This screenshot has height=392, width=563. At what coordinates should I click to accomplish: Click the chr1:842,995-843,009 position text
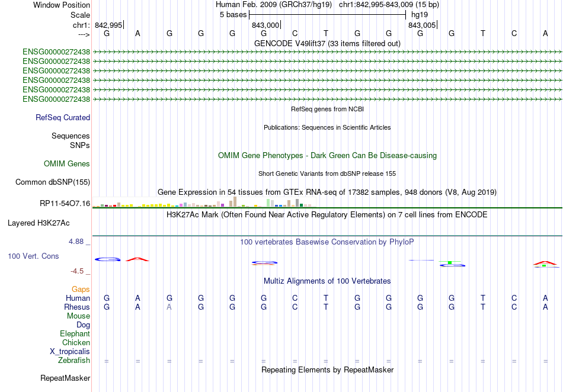[x=389, y=5]
